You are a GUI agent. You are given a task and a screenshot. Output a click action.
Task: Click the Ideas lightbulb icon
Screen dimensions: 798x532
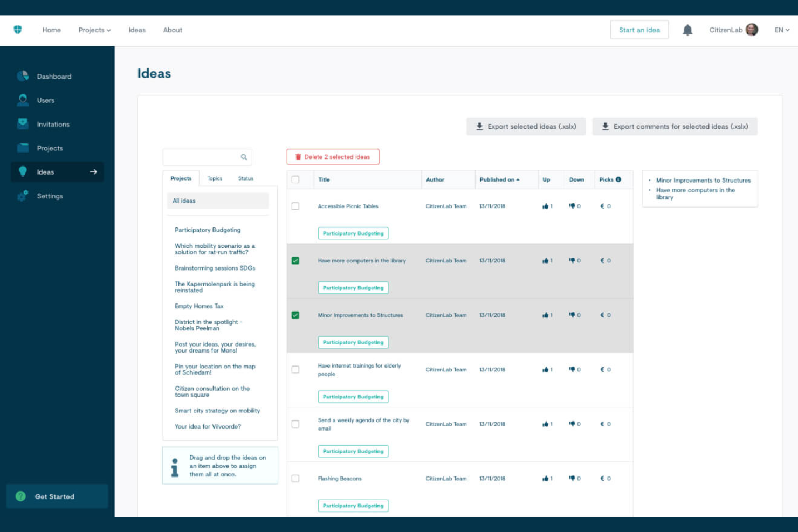tap(23, 171)
